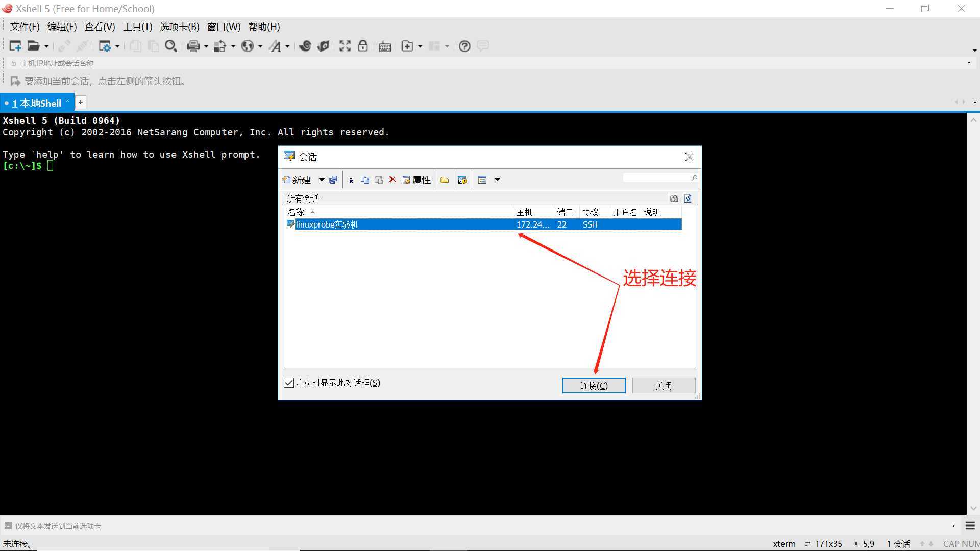Viewport: 980px width, 551px height.
Task: Delete session with red X icon
Action: (x=393, y=180)
